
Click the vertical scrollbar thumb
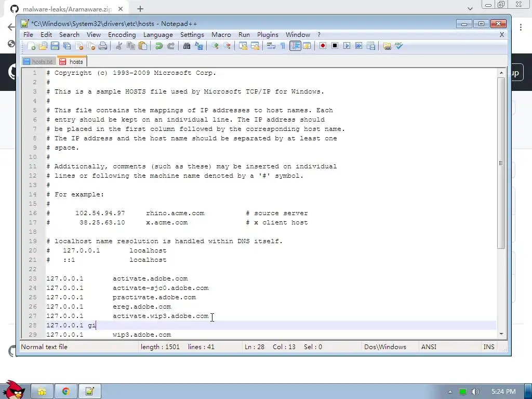(501, 163)
